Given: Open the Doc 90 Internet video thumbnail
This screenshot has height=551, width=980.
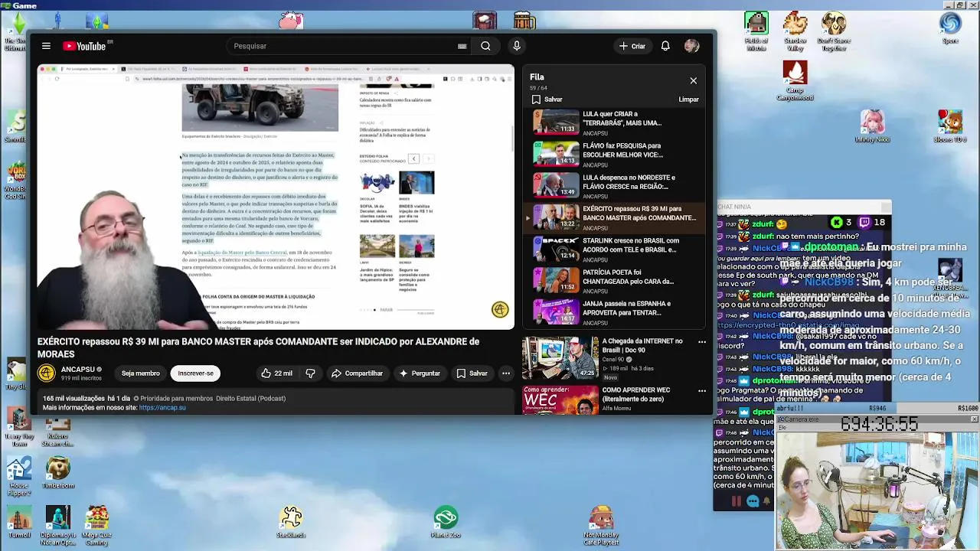Looking at the screenshot, I should pos(560,357).
